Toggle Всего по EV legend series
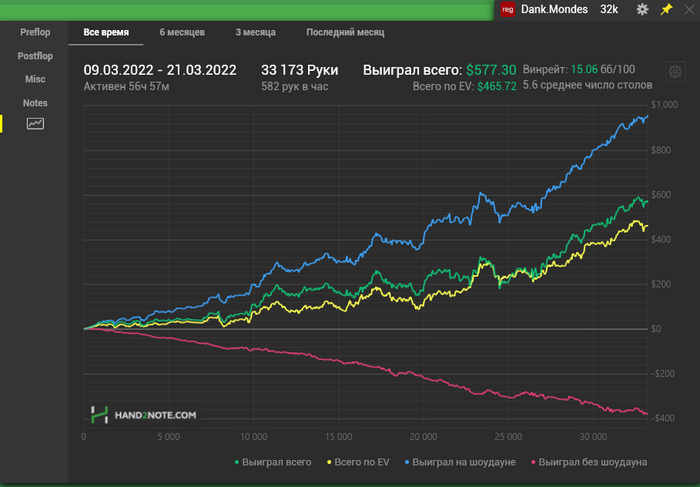The image size is (700, 487). click(x=358, y=462)
